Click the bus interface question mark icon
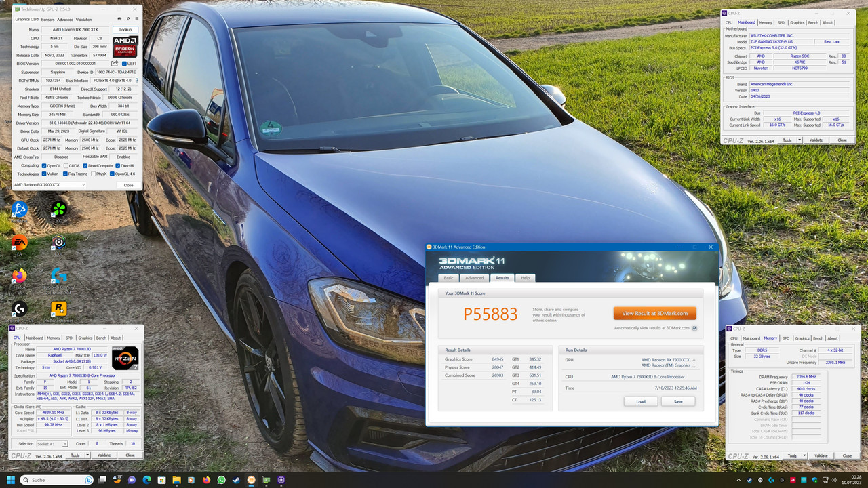The width and height of the screenshot is (868, 488). tap(137, 80)
